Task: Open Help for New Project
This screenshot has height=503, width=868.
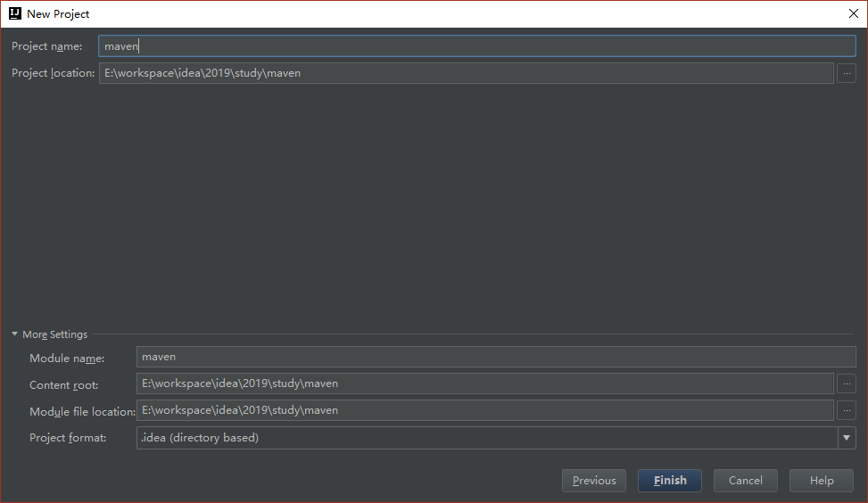Action: [822, 481]
